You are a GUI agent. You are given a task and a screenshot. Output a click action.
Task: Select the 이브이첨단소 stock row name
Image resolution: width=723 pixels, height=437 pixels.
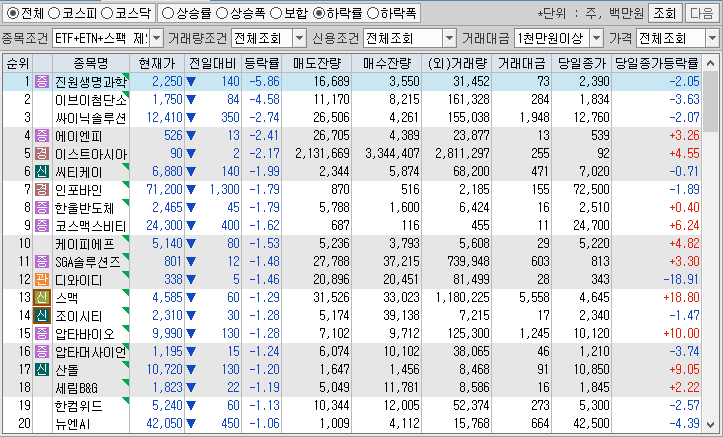coord(91,100)
